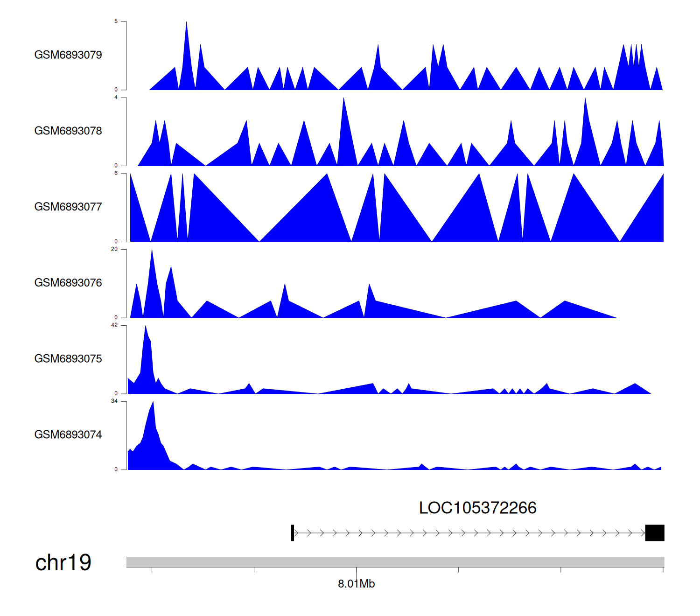This screenshot has height=616, width=700.
Task: Click the y-axis maximum value 34
Action: [x=114, y=401]
